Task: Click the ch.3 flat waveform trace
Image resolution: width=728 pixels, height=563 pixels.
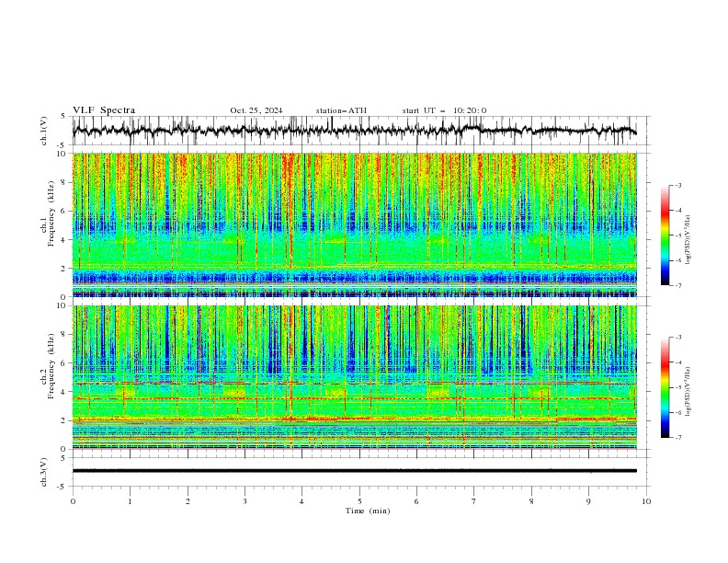Action: click(x=354, y=471)
